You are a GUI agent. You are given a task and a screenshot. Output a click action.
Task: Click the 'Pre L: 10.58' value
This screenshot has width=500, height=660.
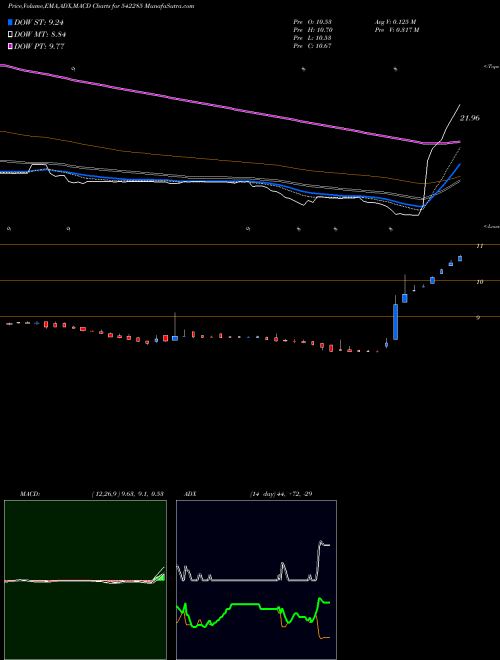(x=313, y=38)
